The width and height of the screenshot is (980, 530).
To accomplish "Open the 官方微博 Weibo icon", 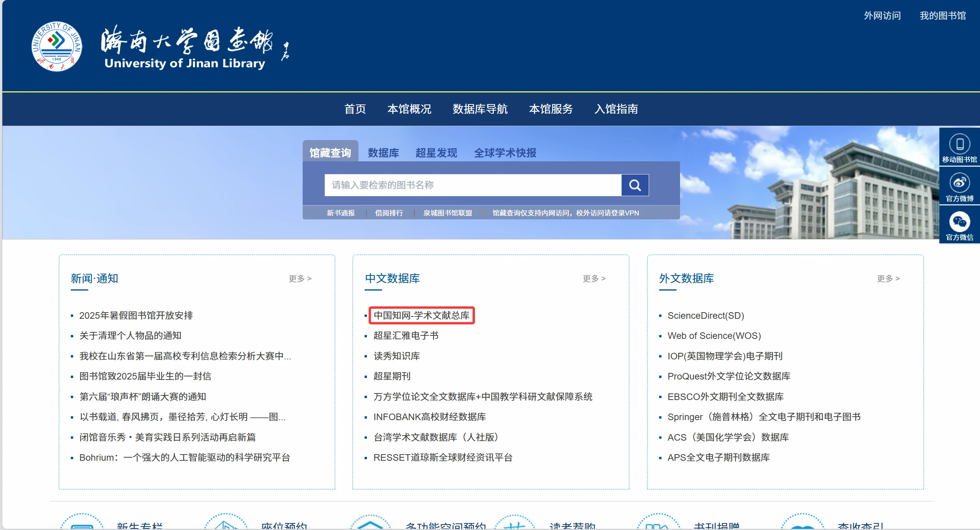I will point(959,186).
